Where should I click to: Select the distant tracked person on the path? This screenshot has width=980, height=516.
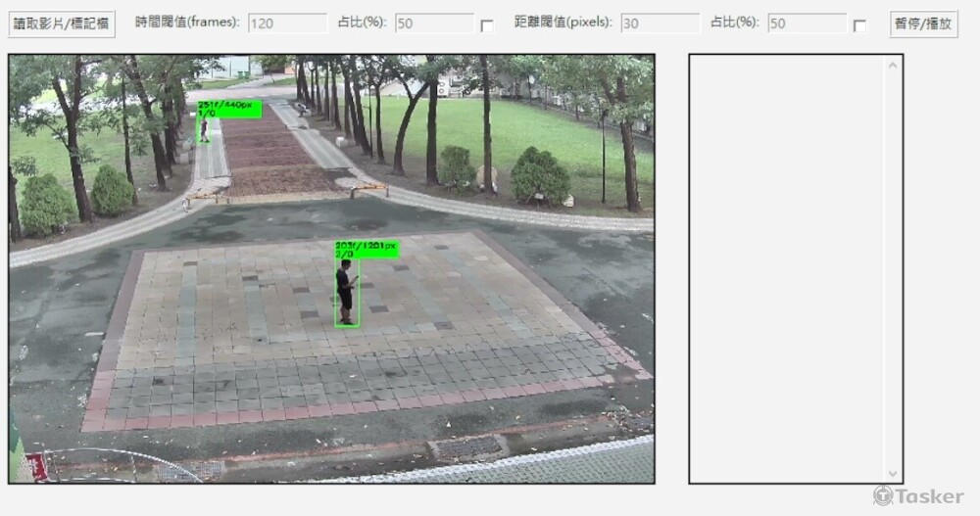point(204,129)
